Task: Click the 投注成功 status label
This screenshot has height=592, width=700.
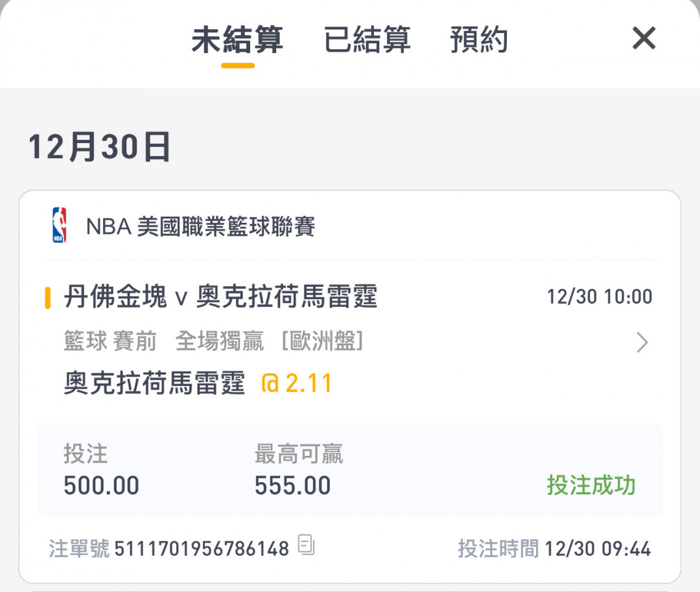Action: point(590,485)
